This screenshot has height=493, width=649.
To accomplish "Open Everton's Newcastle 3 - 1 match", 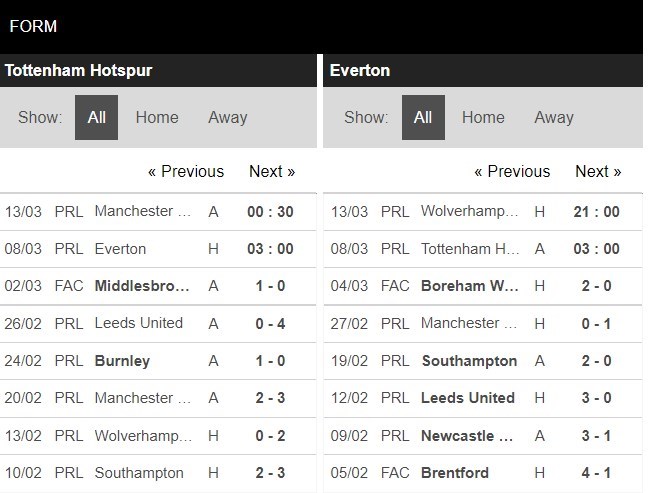I will click(x=468, y=435).
